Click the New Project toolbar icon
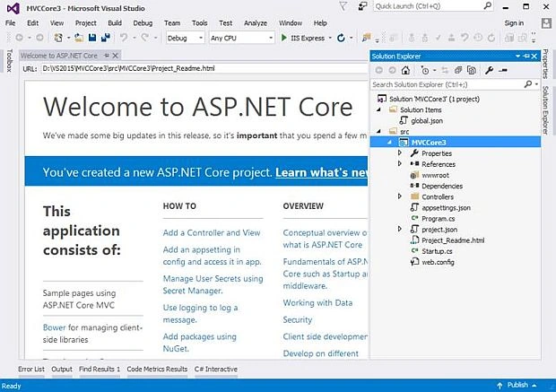The height and width of the screenshot is (392, 556). tap(58, 38)
